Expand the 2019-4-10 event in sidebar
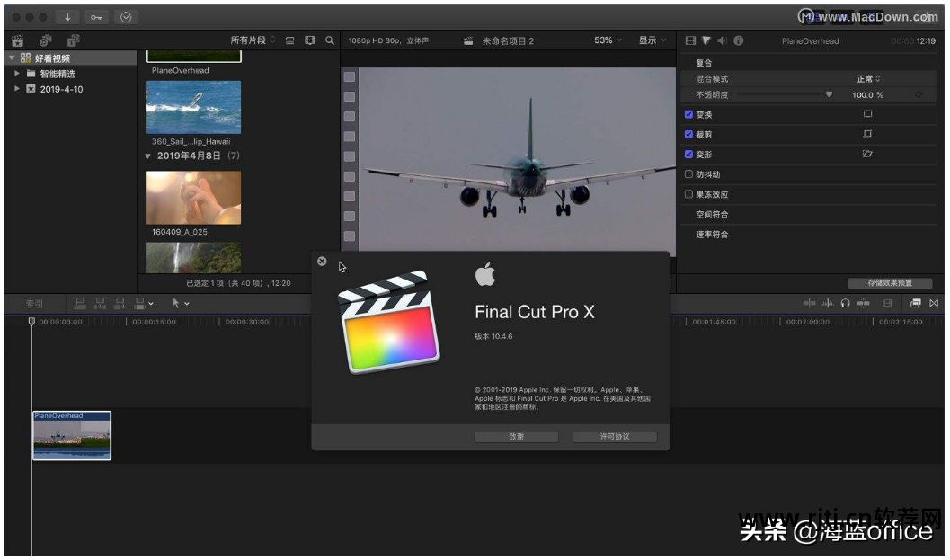Screen dimensions: 950x560 click(x=17, y=89)
